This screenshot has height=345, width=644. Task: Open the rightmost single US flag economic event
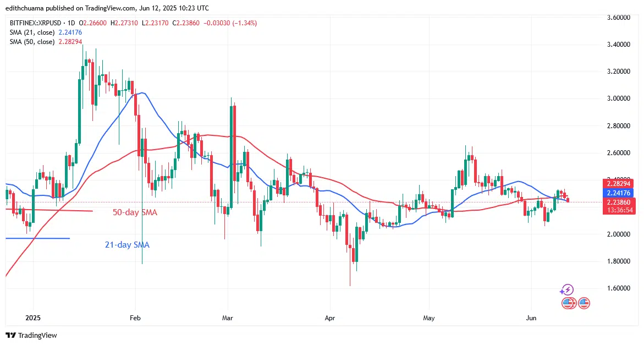point(584,304)
